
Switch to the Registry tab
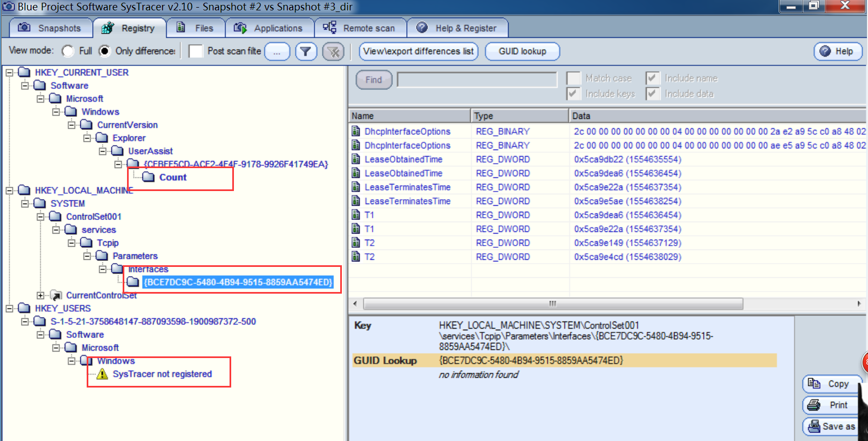(130, 28)
